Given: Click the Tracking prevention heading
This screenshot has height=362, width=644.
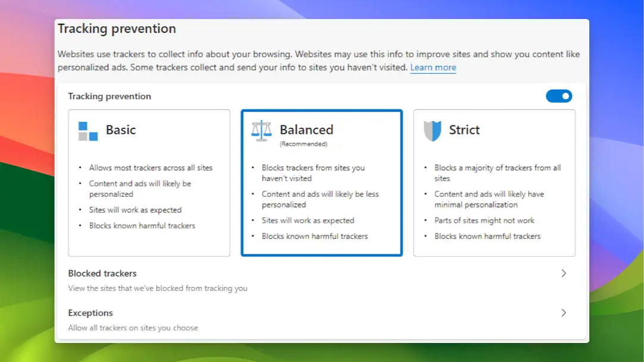Looking at the screenshot, I should tap(117, 29).
